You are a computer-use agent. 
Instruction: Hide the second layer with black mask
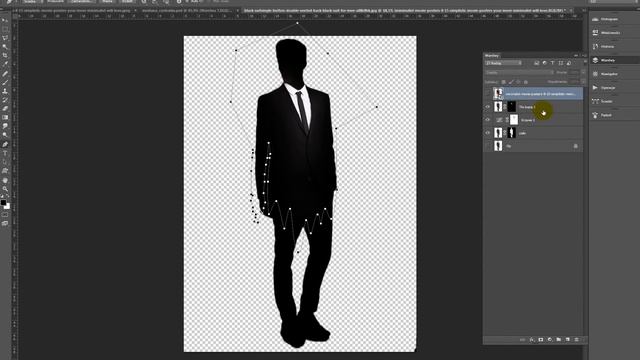488,107
